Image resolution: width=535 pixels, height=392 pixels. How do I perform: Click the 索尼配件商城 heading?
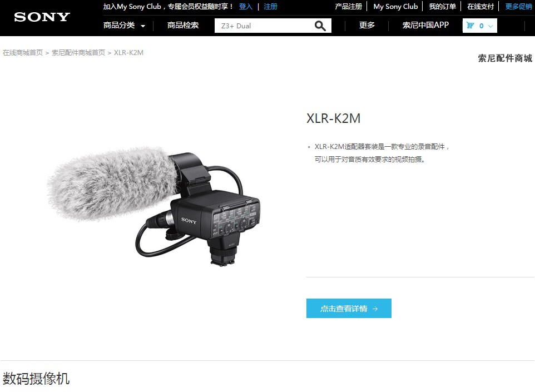pos(505,58)
